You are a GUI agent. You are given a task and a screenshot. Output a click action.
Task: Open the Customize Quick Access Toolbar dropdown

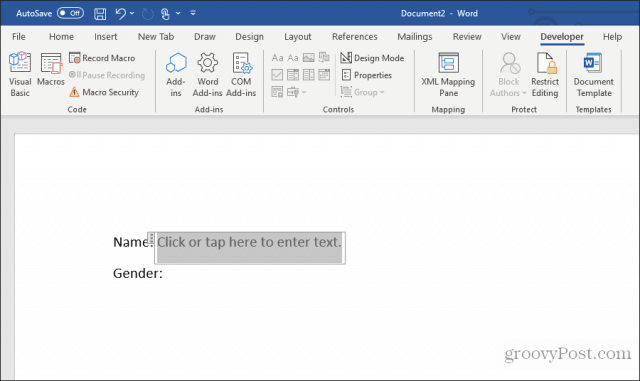coord(193,13)
